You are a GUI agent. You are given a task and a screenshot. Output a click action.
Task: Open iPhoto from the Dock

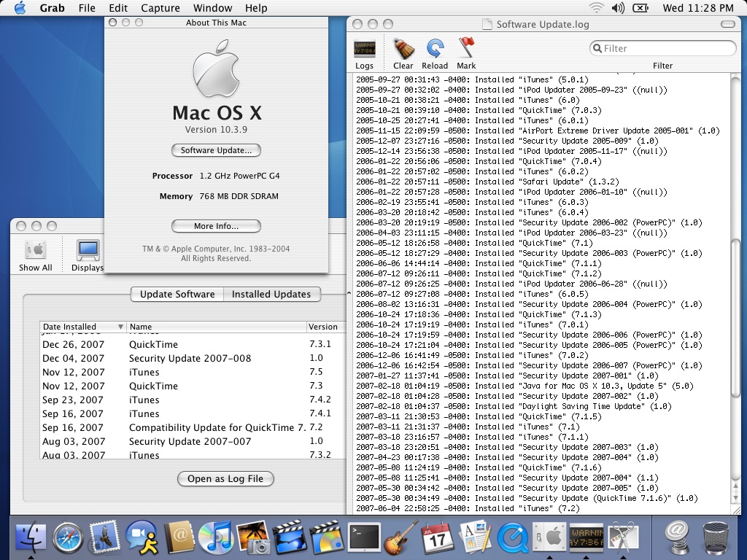(x=252, y=537)
